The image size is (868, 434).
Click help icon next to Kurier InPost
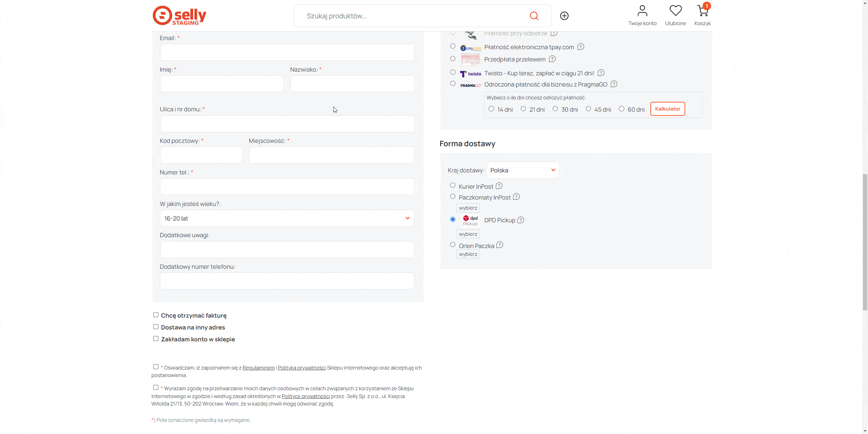point(499,186)
